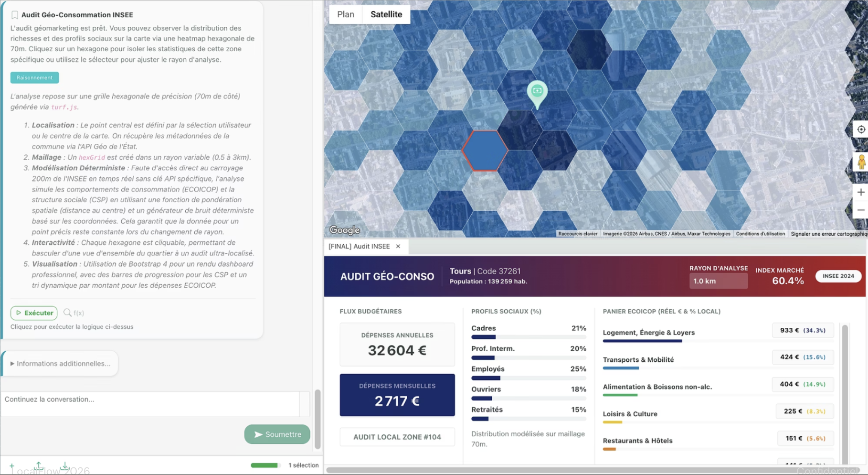This screenshot has width=868, height=475.
Task: Click the Exécuter button
Action: [x=34, y=313]
